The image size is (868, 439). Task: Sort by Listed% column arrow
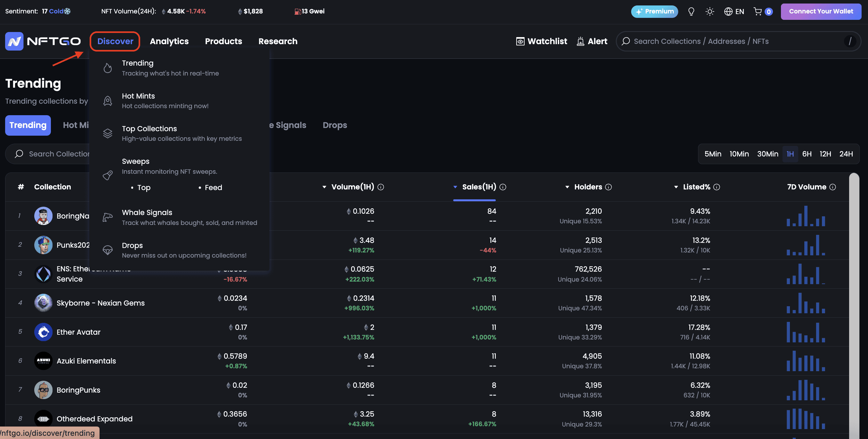[676, 187]
